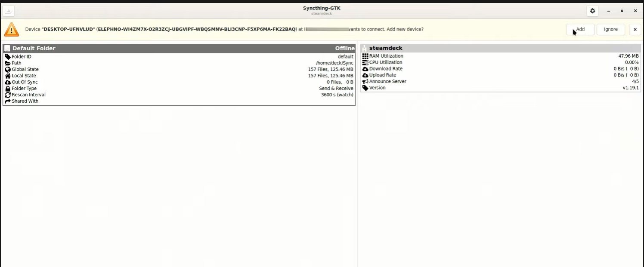Select the Folder ID label
Image resolution: width=644 pixels, height=267 pixels.
point(22,57)
